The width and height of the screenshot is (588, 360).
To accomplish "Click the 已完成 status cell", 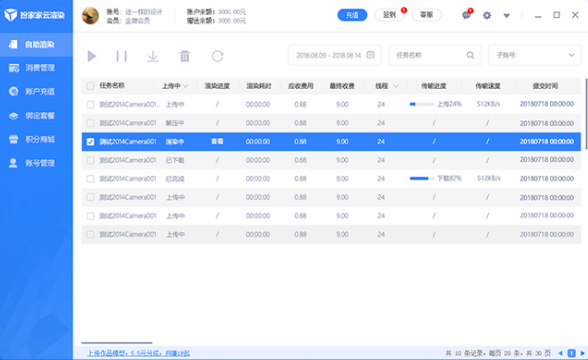I will click(x=175, y=179).
